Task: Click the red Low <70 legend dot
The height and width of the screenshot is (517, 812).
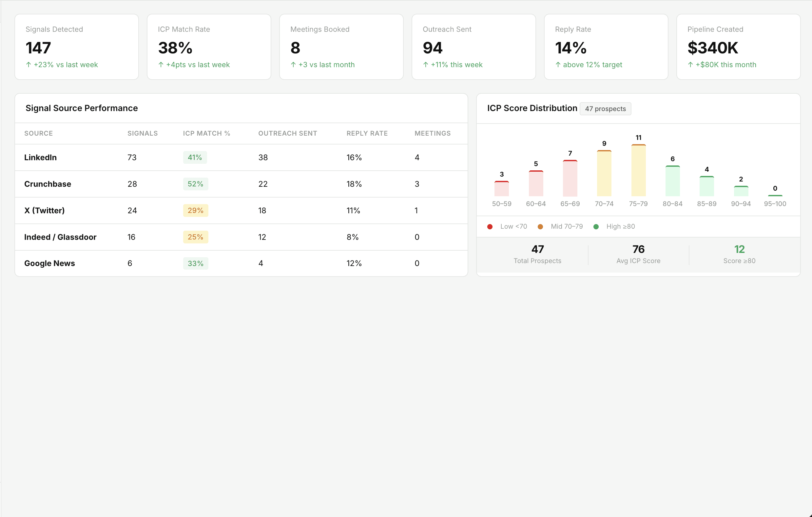Action: [x=490, y=227]
